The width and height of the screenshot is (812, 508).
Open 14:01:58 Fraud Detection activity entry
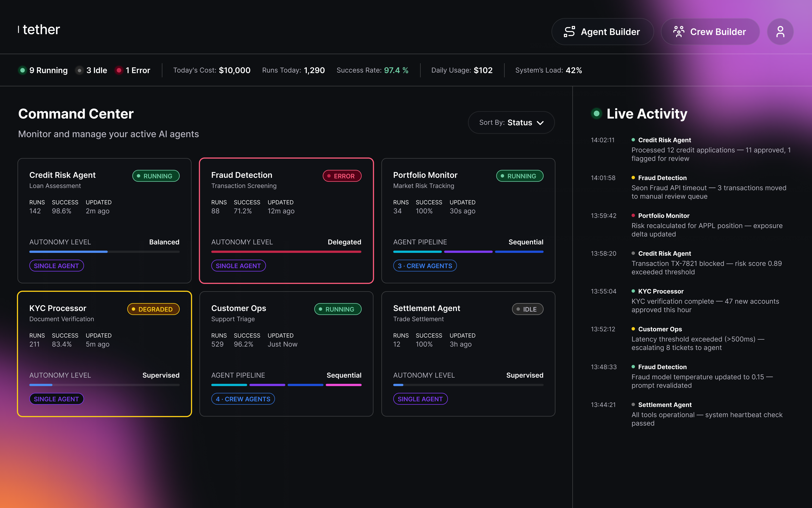coord(691,187)
